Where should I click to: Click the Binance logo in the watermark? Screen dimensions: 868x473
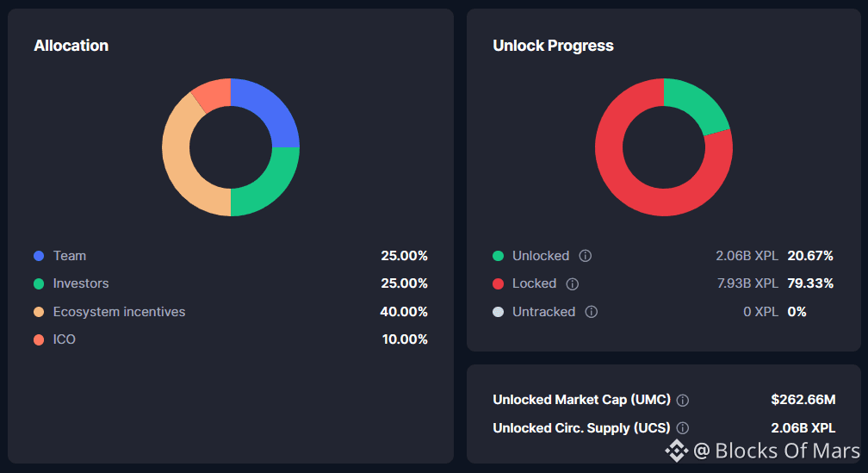[676, 451]
